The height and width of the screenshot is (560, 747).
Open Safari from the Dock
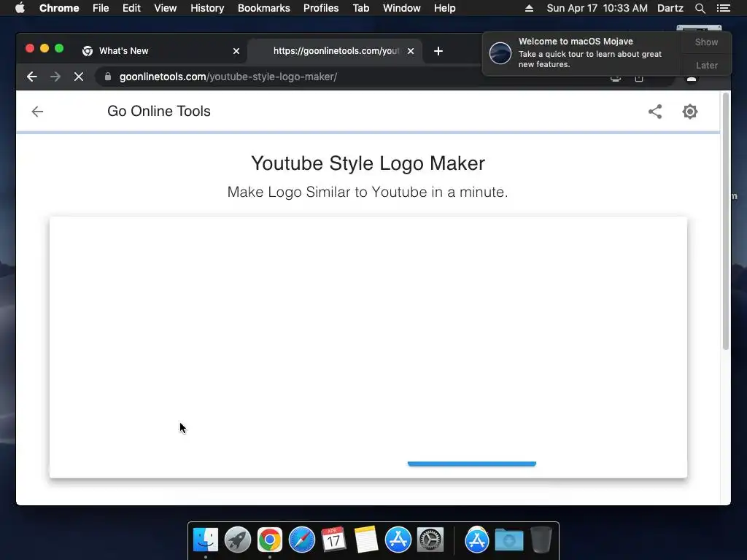point(302,540)
